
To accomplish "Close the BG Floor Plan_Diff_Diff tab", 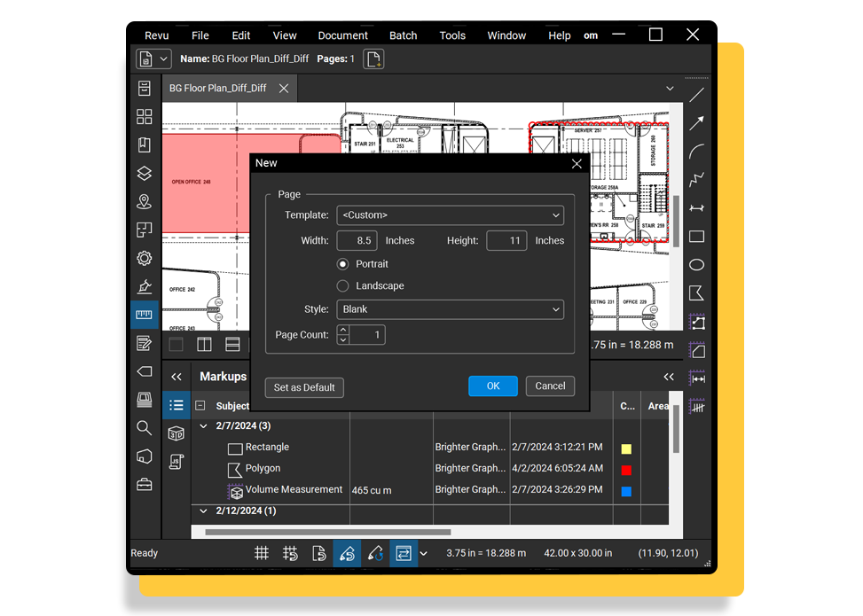I will (x=284, y=89).
